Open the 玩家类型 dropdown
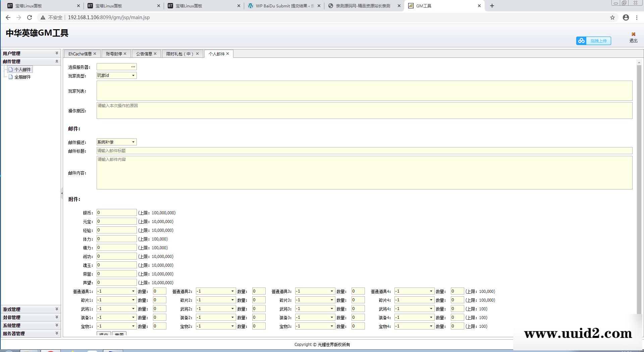Screen dimensions: 644x352 pos(133,76)
